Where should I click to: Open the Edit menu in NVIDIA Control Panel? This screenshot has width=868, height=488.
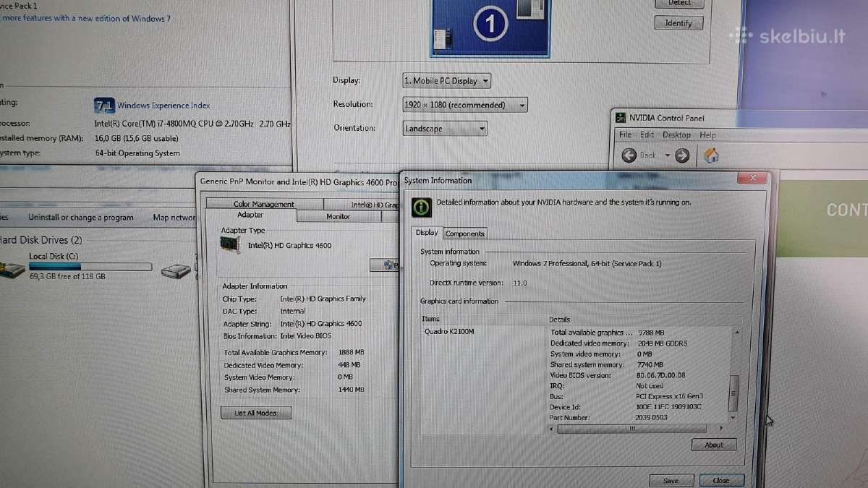(x=647, y=134)
